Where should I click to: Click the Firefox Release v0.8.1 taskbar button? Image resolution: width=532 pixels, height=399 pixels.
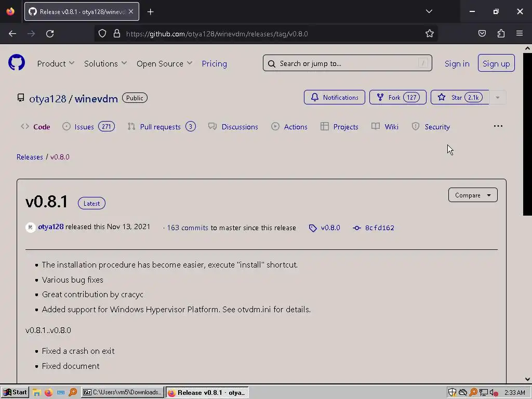pos(207,392)
